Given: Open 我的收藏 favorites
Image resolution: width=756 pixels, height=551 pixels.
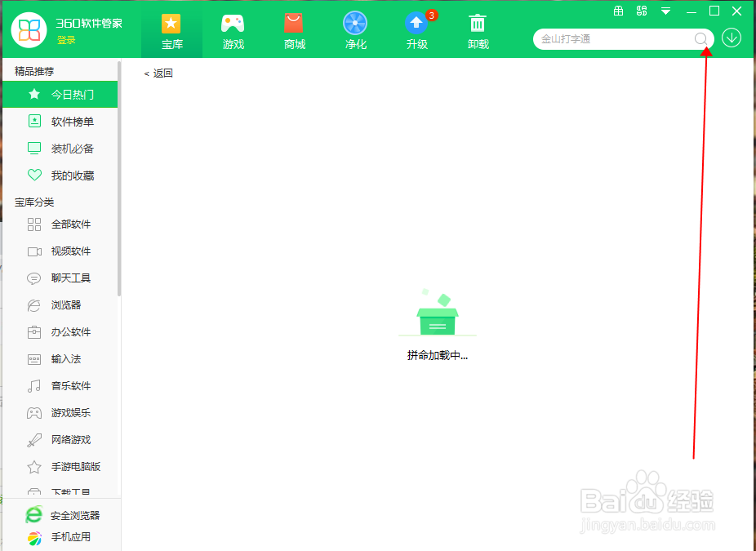Looking at the screenshot, I should (60, 176).
